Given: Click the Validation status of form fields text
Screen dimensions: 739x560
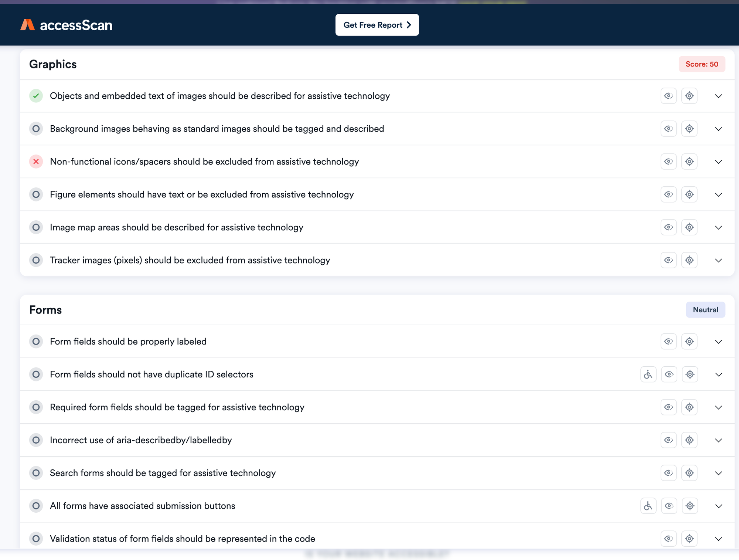Looking at the screenshot, I should pyautogui.click(x=182, y=539).
